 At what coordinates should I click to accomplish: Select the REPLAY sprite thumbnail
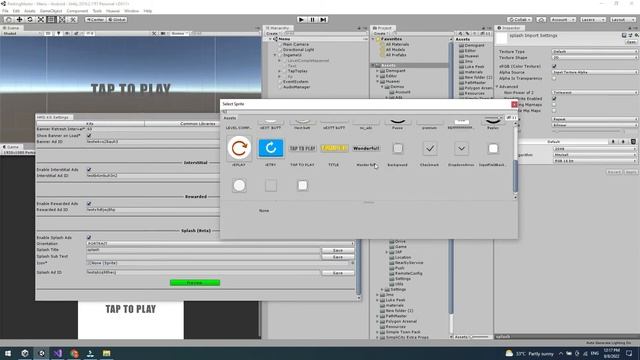pos(239,148)
